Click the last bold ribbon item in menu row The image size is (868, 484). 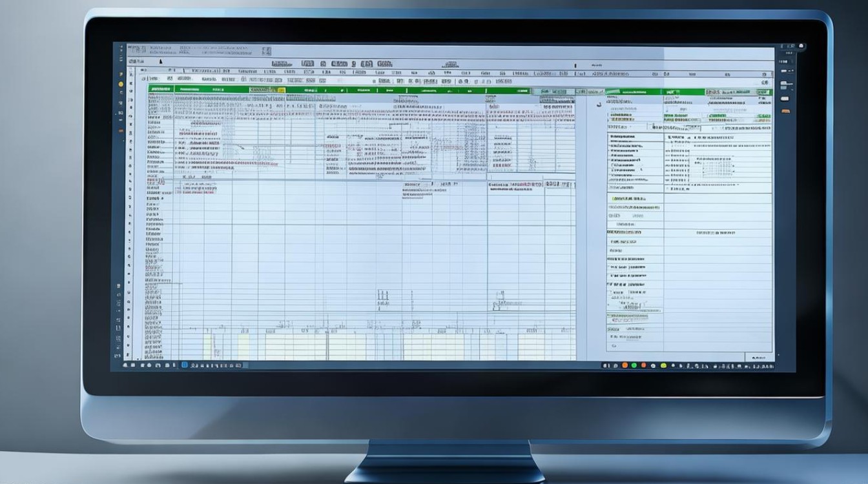(384, 64)
